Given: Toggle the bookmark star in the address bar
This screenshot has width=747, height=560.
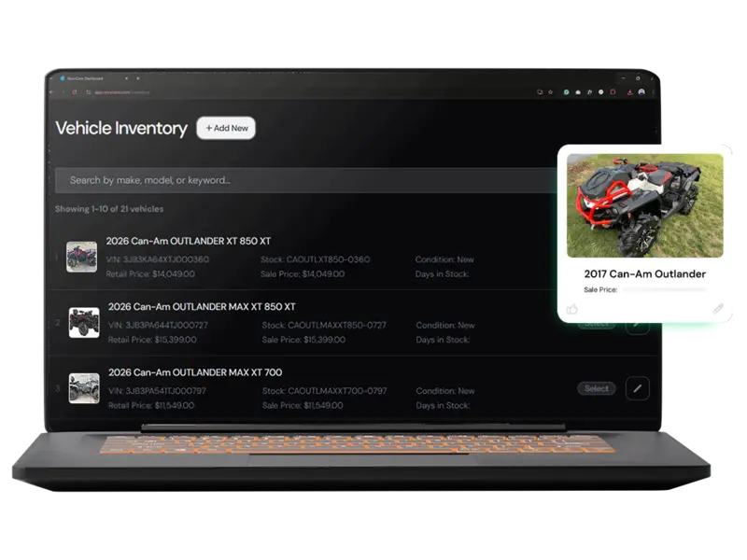Looking at the screenshot, I should pyautogui.click(x=550, y=91).
